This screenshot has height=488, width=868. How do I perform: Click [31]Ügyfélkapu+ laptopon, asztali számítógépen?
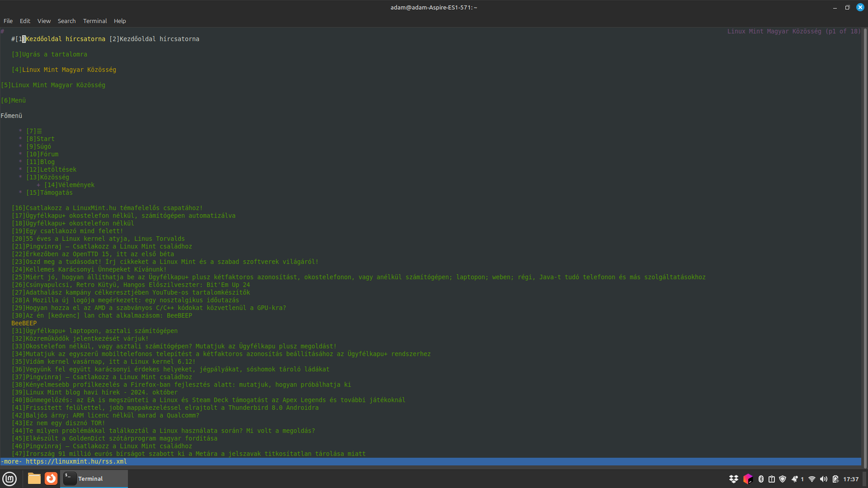pyautogui.click(x=94, y=331)
